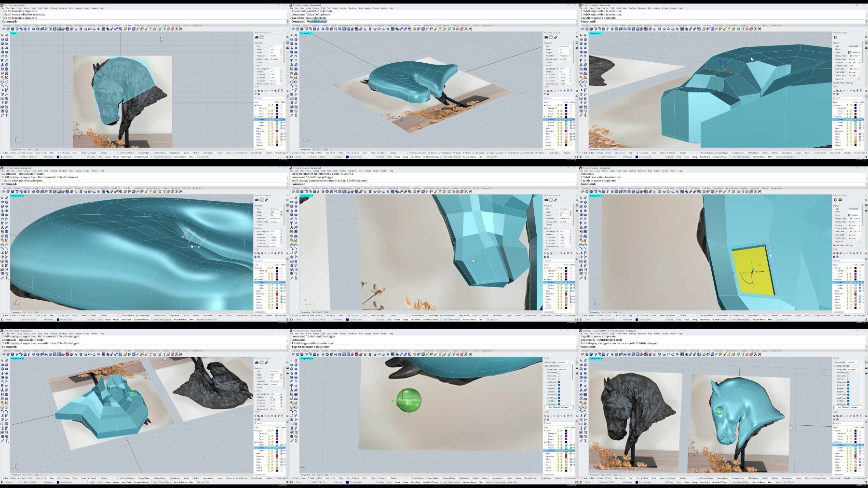
Task: Toggle Surfaces/Faces filter checkbox in low-poly muzzle screenshot
Action: [x=442, y=316]
